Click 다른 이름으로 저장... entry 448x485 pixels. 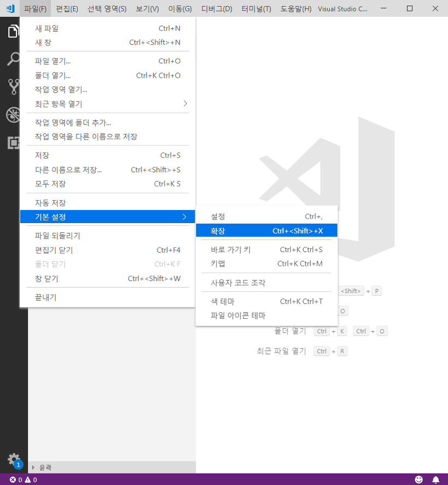pos(108,170)
